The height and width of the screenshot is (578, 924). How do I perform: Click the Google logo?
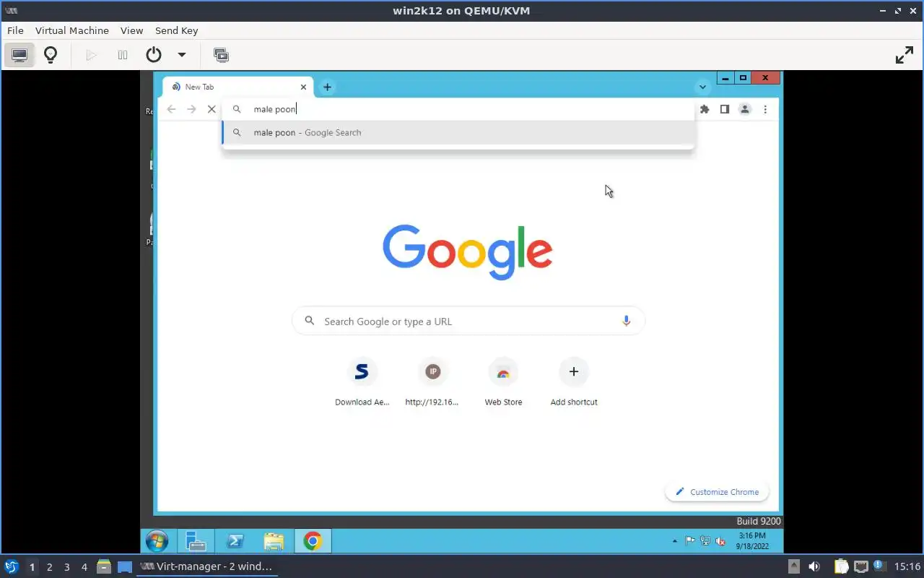coord(468,252)
